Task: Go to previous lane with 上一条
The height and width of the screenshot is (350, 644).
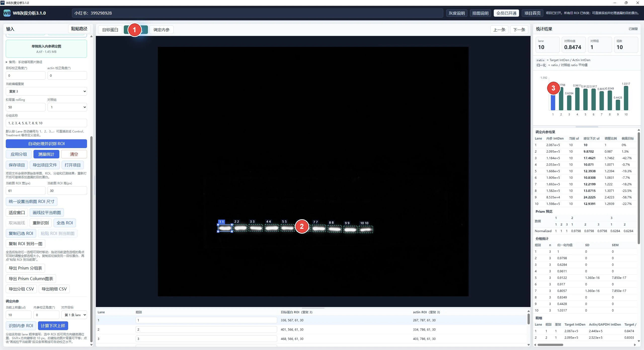Action: click(x=499, y=30)
